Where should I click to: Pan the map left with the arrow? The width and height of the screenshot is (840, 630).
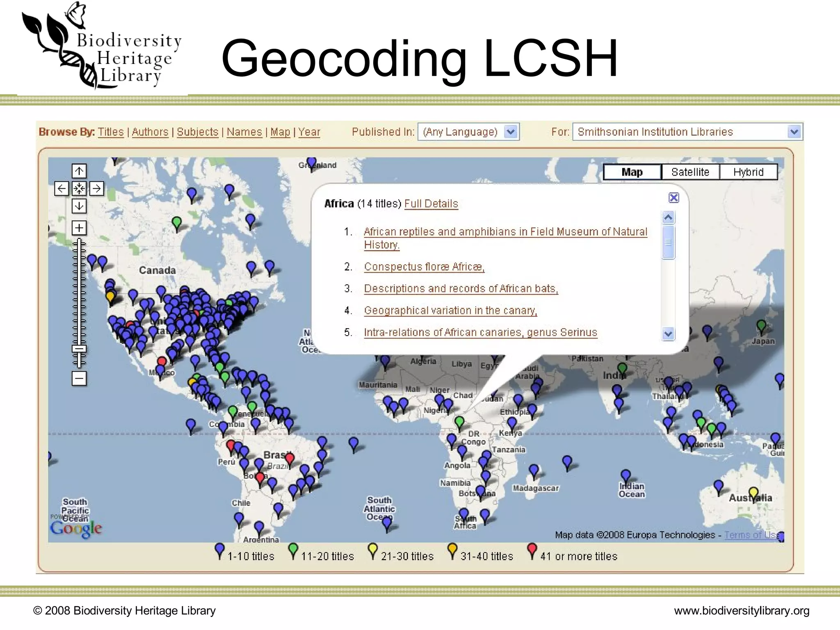click(x=62, y=188)
